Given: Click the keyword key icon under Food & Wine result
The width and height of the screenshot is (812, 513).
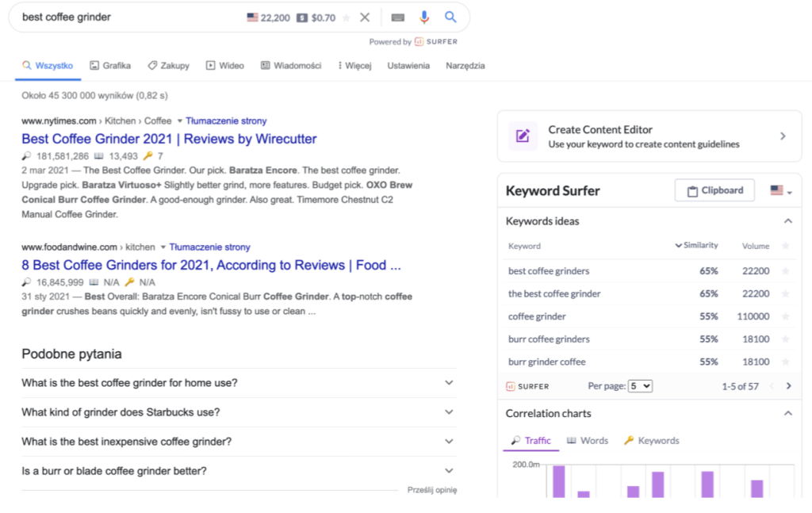Looking at the screenshot, I should pos(129,282).
